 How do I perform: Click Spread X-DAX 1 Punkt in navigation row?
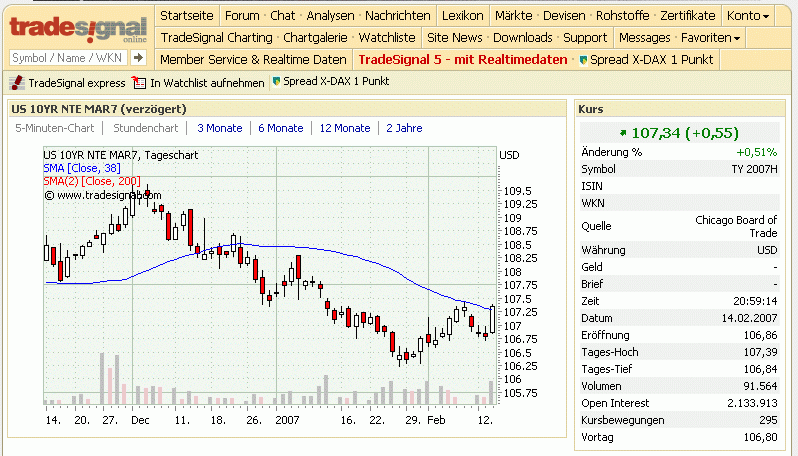coord(652,60)
